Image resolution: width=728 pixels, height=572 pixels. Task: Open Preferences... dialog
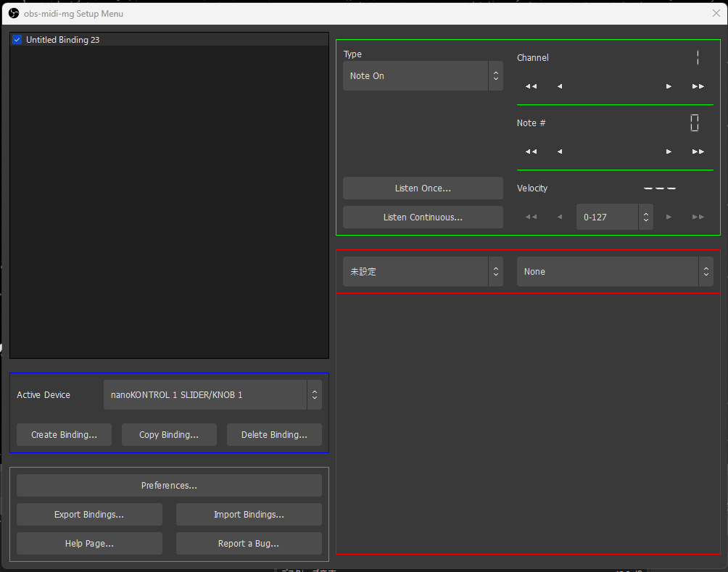tap(169, 486)
